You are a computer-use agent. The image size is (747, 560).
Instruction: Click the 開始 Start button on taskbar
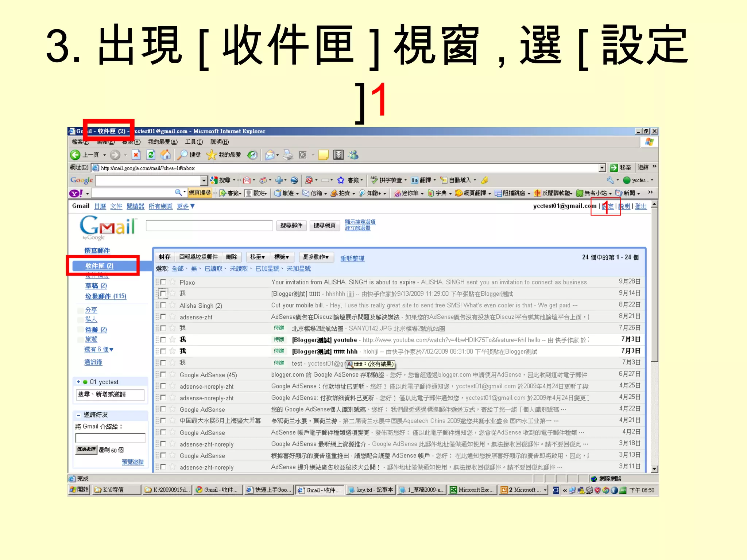pos(79,490)
